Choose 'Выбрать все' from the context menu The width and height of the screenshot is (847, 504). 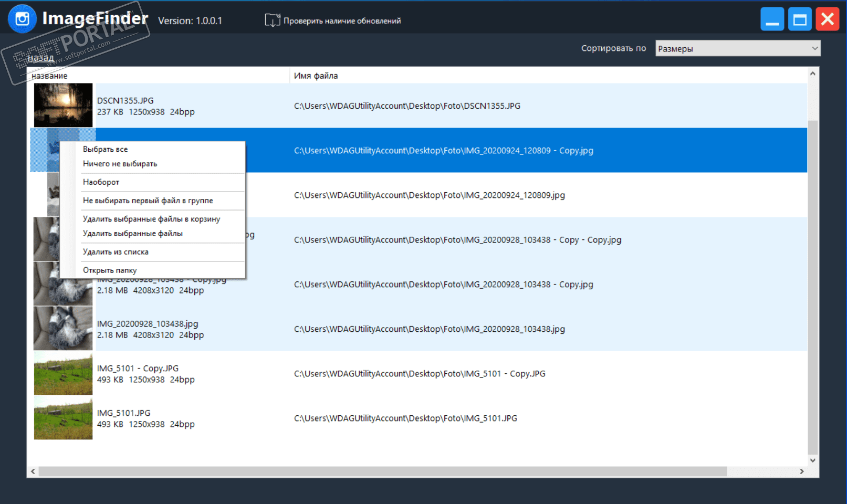153,149
